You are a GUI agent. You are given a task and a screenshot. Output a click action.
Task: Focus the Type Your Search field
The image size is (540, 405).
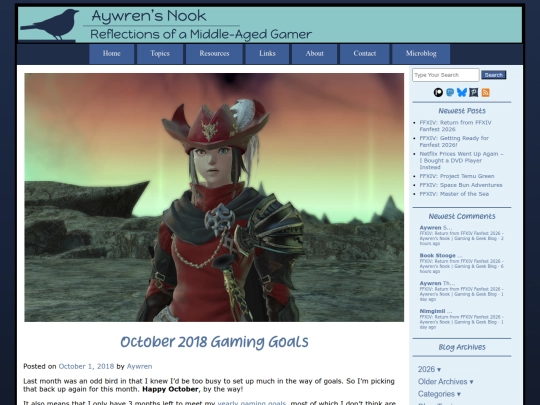pos(446,75)
